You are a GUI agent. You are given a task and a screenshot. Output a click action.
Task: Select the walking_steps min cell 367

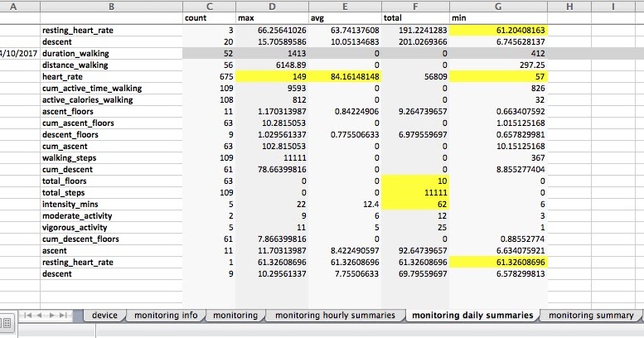pyautogui.click(x=498, y=157)
